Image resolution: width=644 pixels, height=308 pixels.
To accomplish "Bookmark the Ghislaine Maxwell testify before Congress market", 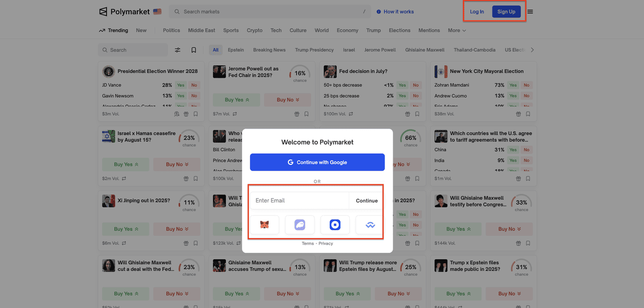I will tap(528, 243).
